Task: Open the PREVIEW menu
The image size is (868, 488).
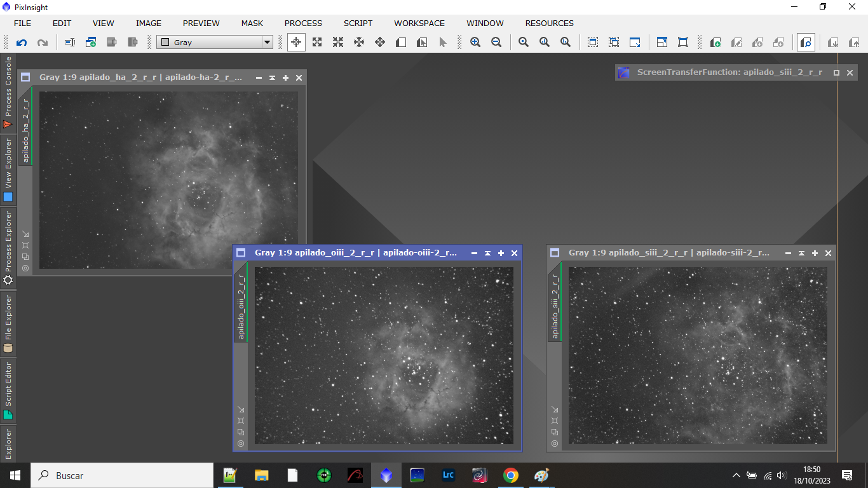Action: pos(201,23)
